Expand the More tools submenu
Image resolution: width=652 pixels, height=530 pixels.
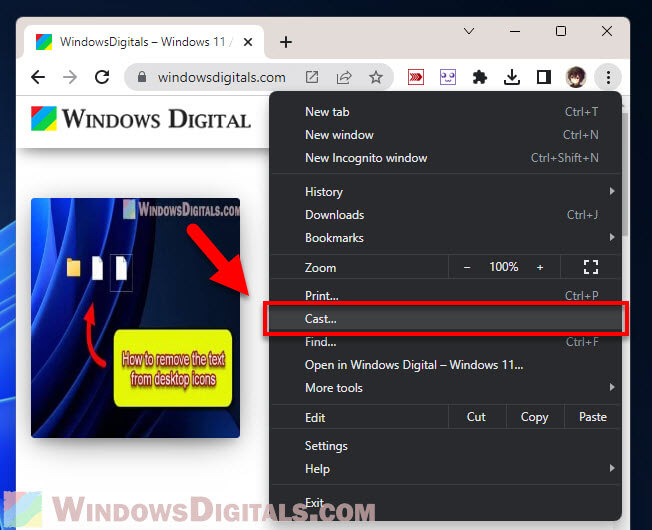[x=446, y=388]
